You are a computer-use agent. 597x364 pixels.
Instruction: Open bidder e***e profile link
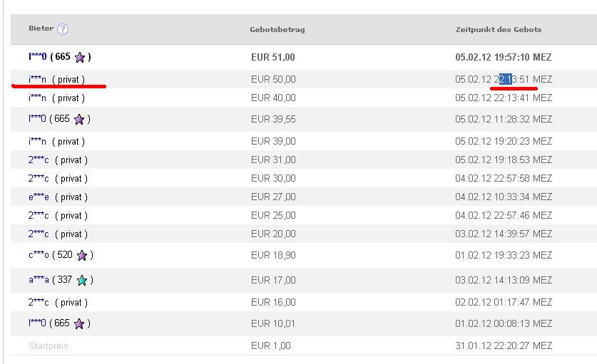point(39,197)
